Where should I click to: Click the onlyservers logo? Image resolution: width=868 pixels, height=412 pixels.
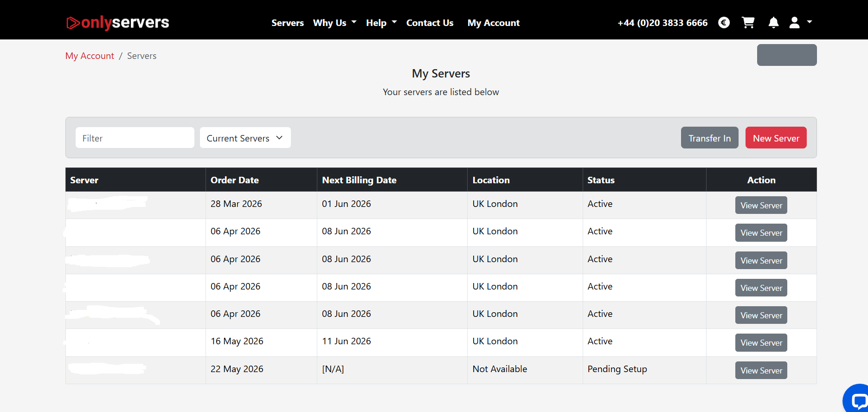pyautogui.click(x=118, y=22)
